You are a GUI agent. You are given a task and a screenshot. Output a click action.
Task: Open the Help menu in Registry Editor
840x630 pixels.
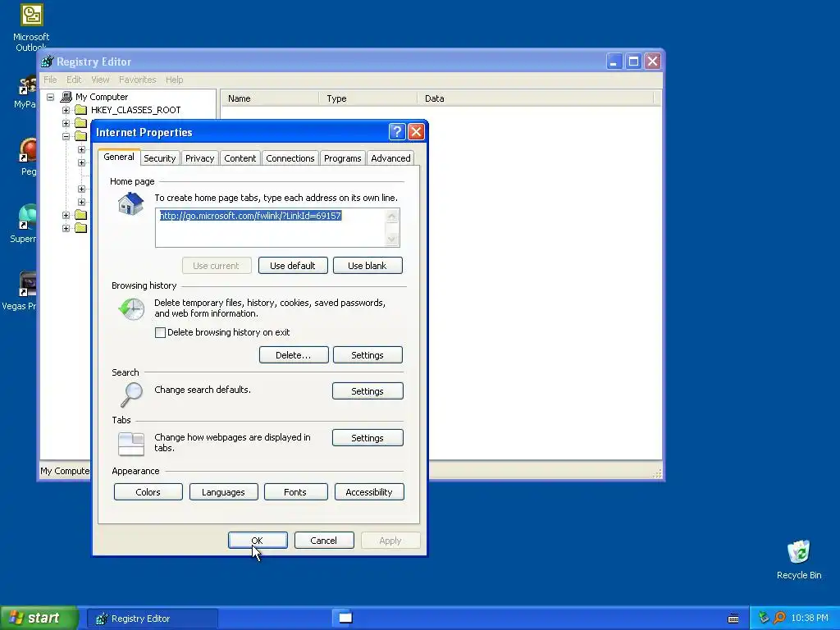point(174,80)
